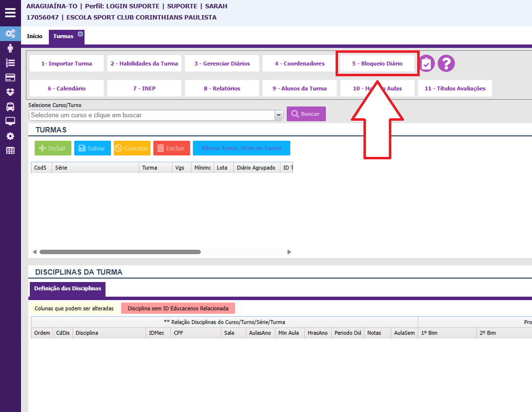Open the table grid sidebar icon
Screen dimensions: 532x412
10,151
